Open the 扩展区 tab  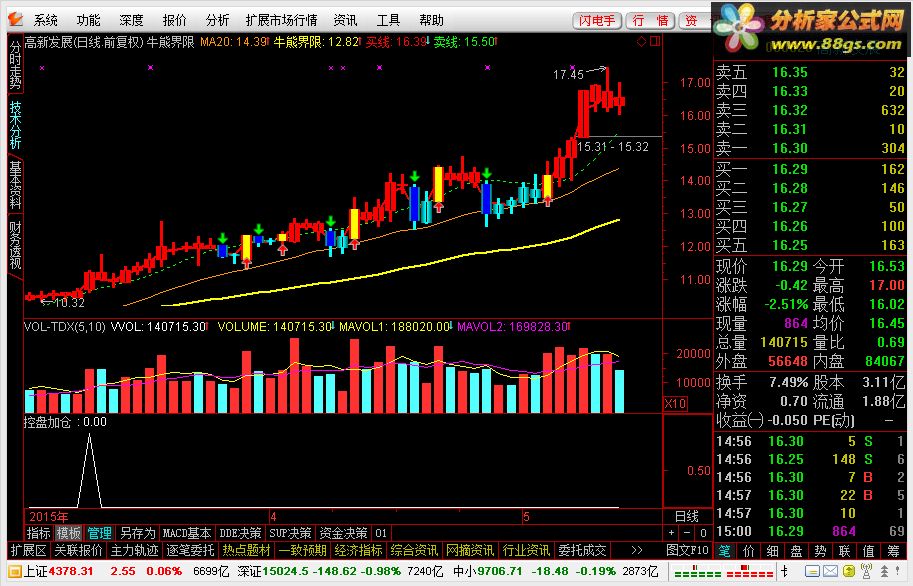pyautogui.click(x=29, y=550)
